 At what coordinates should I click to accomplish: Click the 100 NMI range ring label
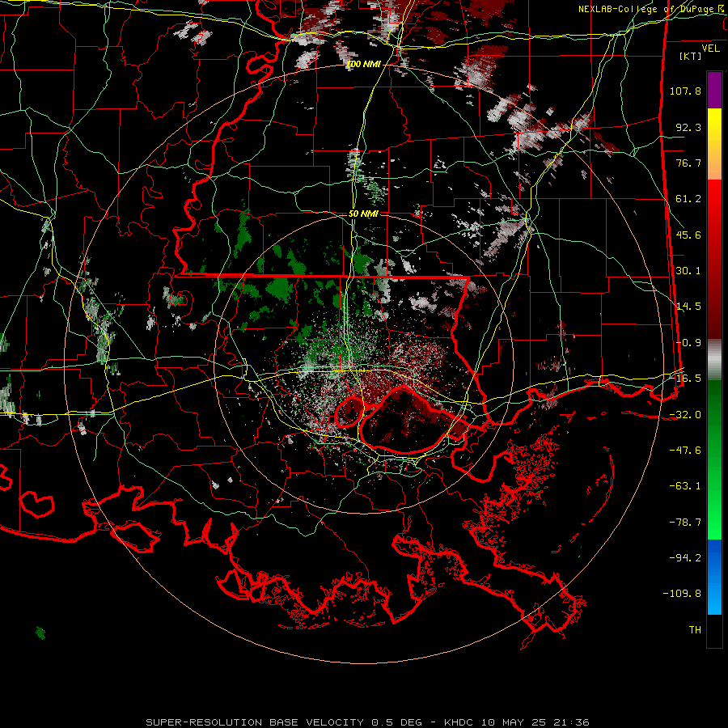point(362,64)
